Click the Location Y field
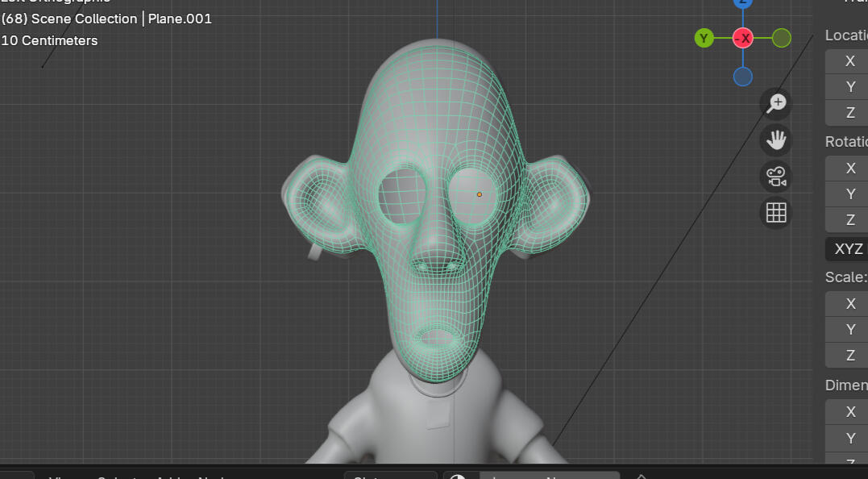This screenshot has width=868, height=479. coord(848,87)
